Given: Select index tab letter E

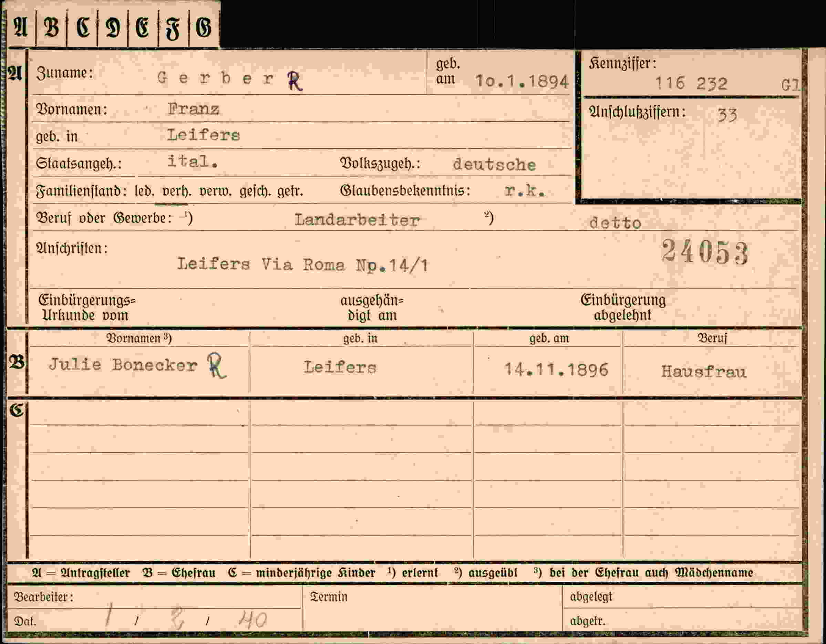Looking at the screenshot, I should [143, 28].
